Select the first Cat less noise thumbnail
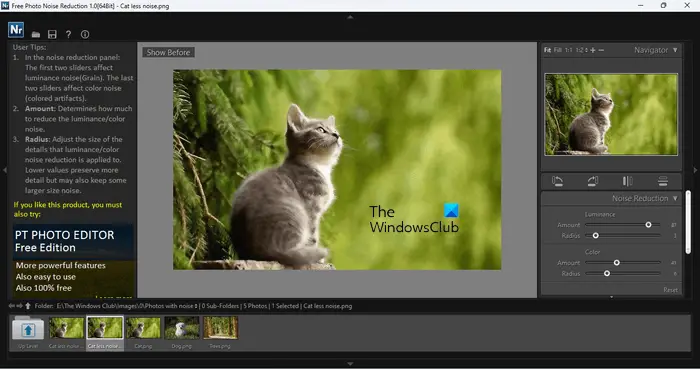 tap(66, 332)
